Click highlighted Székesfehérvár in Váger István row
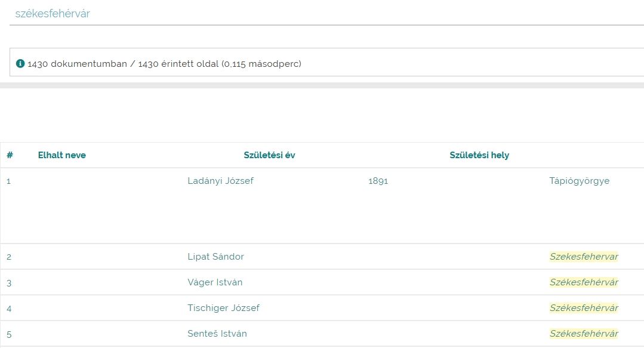The width and height of the screenshot is (644, 348). (x=584, y=282)
